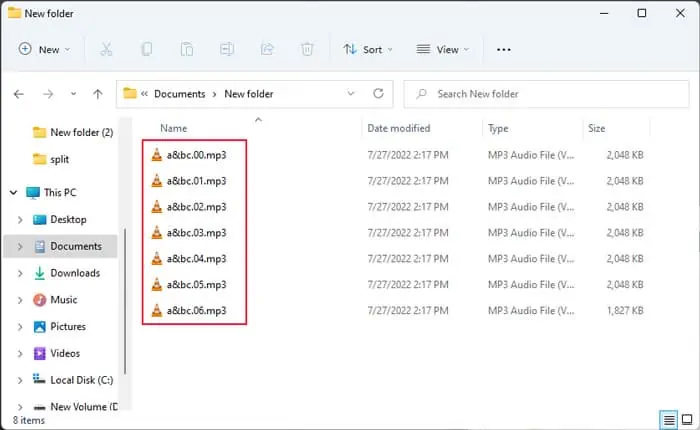Click VLC cone icon of a&bc.00.mp3

[157, 155]
